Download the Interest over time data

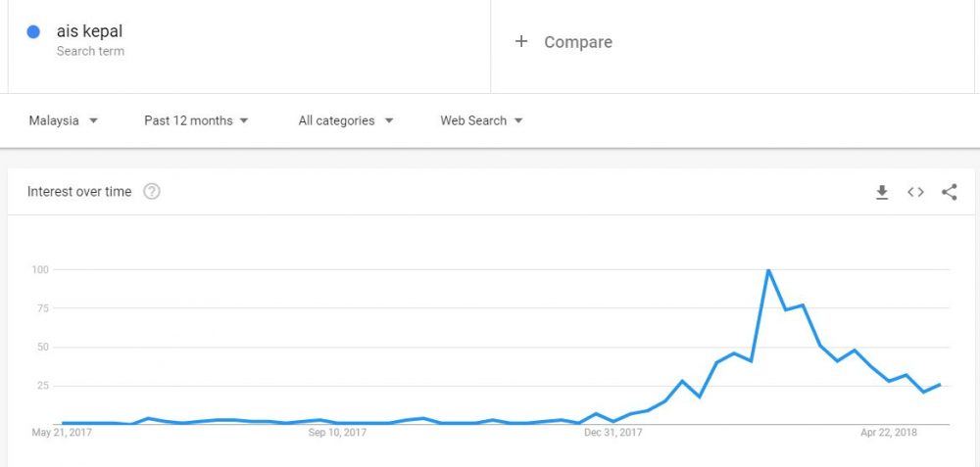[882, 192]
